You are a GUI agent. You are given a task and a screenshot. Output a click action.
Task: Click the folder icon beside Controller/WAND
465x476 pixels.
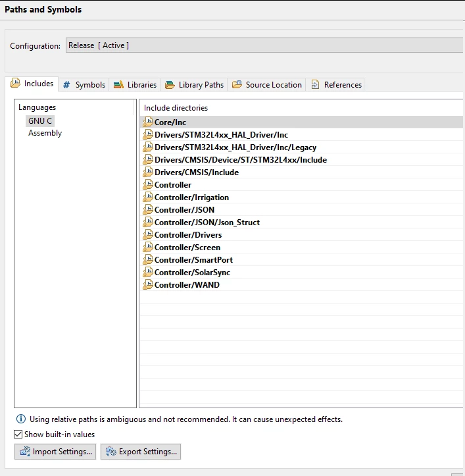(x=148, y=285)
